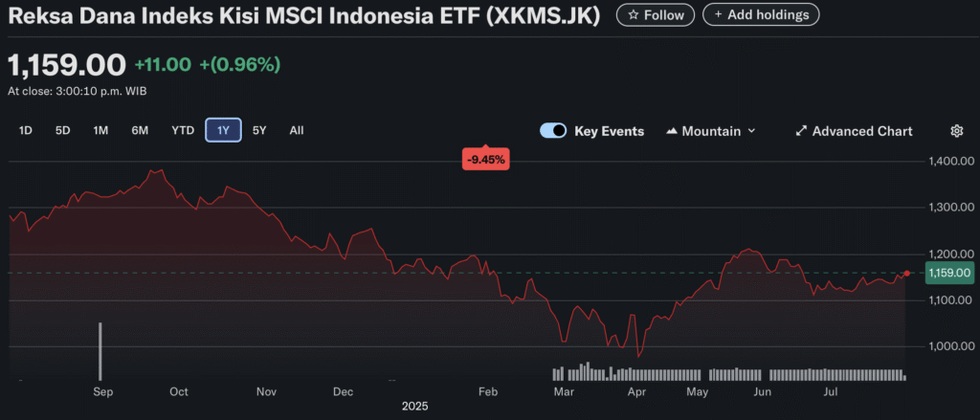This screenshot has height=420, width=980.
Task: Click the tall September volume bar
Action: click(x=100, y=351)
